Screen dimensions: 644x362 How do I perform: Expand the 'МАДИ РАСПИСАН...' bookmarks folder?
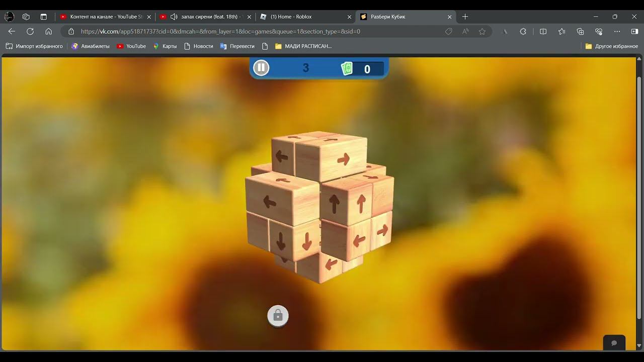point(303,46)
